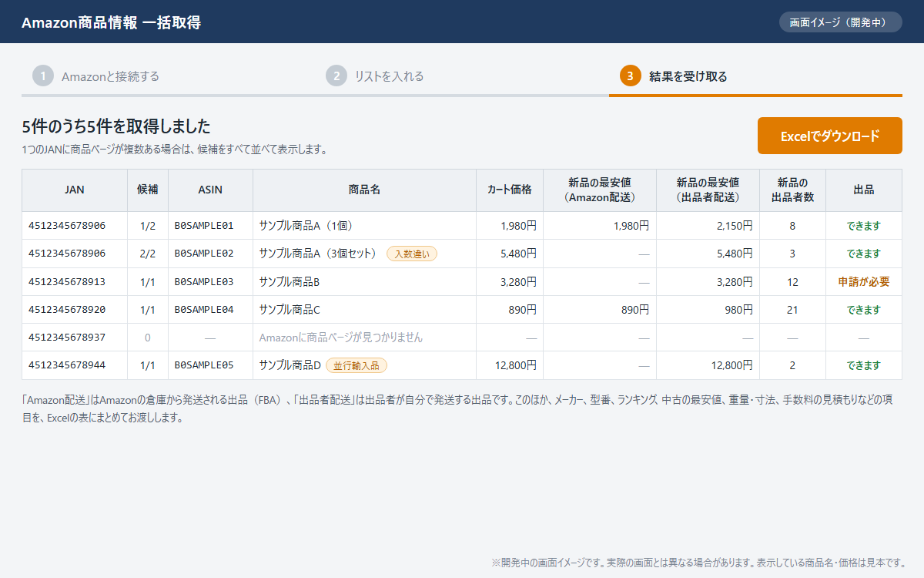The width and height of the screenshot is (924, 578).
Task: Click seller count 21 cell
Action: tap(792, 310)
